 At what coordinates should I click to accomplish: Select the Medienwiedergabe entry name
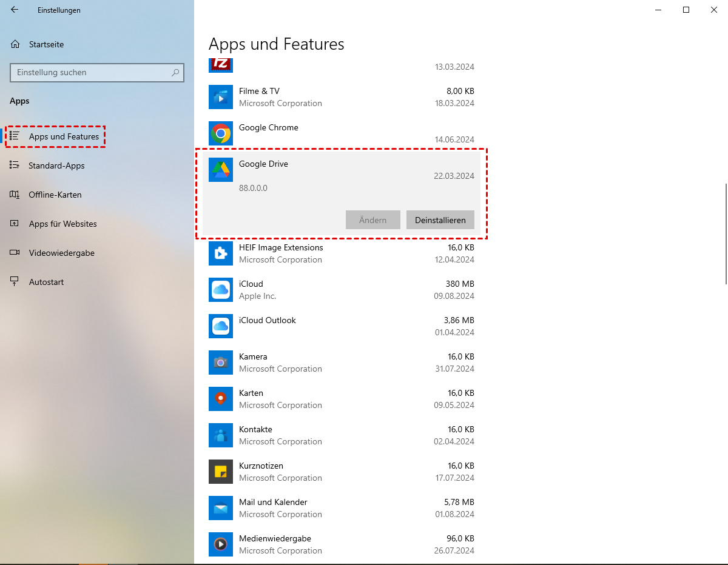275,538
